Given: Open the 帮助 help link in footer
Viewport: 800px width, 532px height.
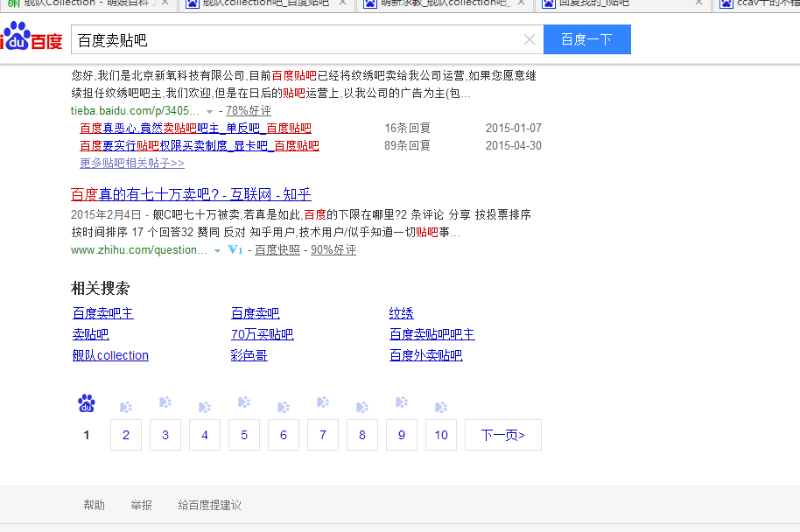Looking at the screenshot, I should point(95,505).
